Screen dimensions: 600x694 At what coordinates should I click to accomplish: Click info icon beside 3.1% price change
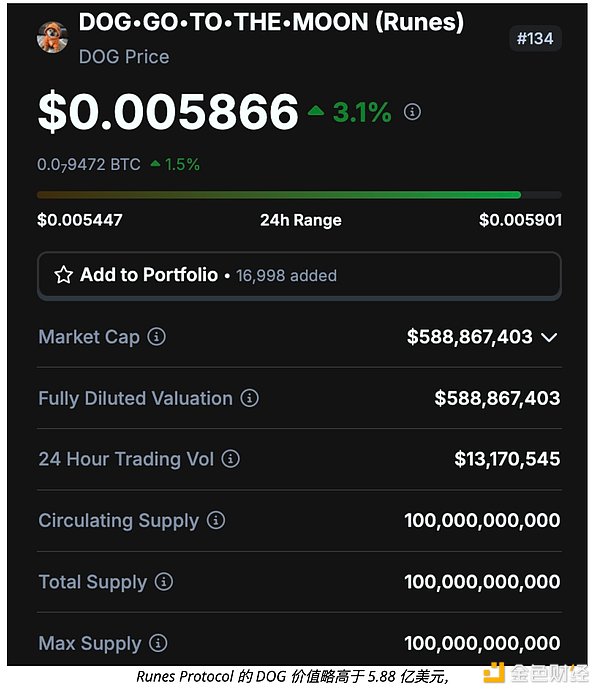click(x=412, y=112)
